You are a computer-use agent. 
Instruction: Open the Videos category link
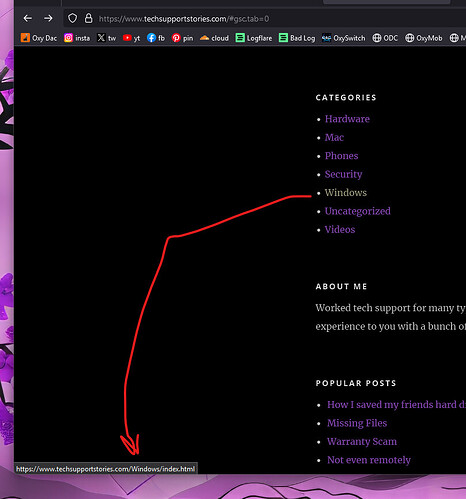tap(340, 230)
